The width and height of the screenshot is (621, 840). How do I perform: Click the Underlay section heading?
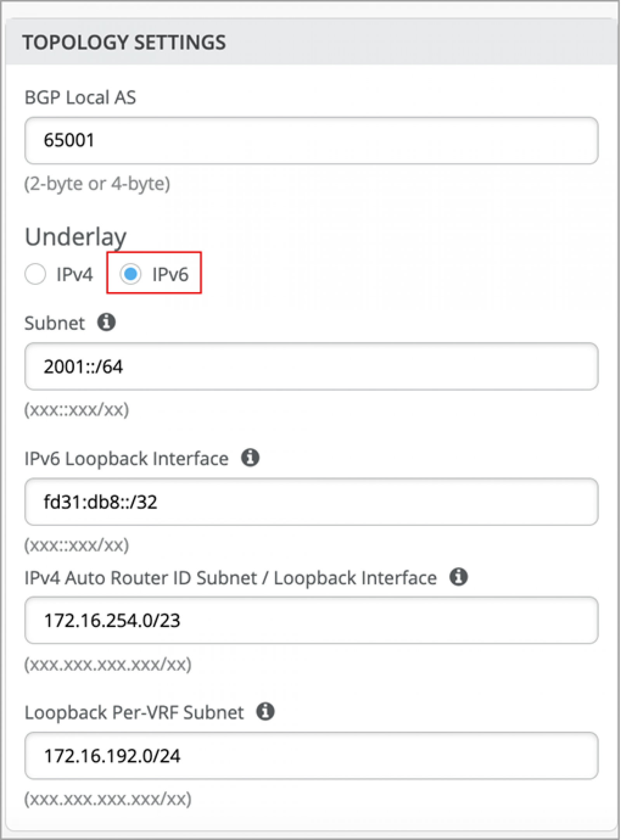coord(76,237)
